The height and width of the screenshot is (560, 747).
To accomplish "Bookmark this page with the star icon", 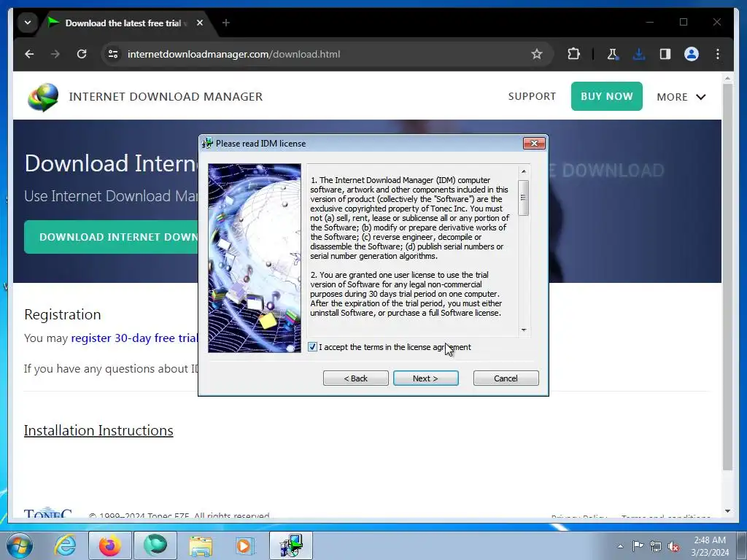I will coord(536,54).
